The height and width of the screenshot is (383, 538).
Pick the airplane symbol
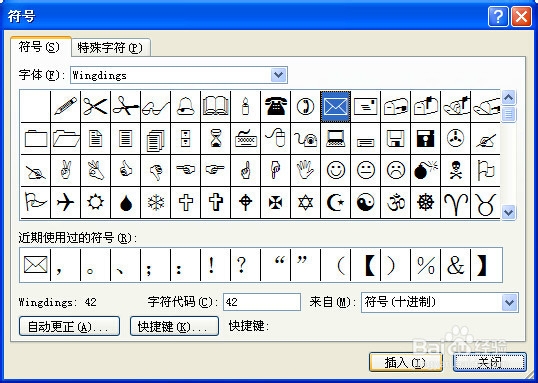point(65,202)
